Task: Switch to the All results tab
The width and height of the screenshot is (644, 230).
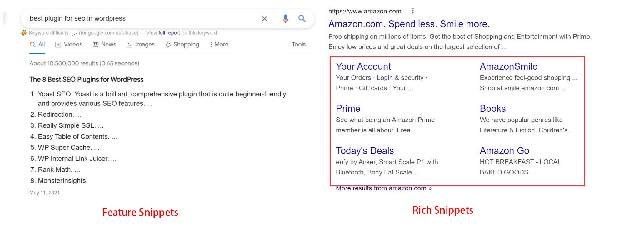Action: [x=37, y=44]
